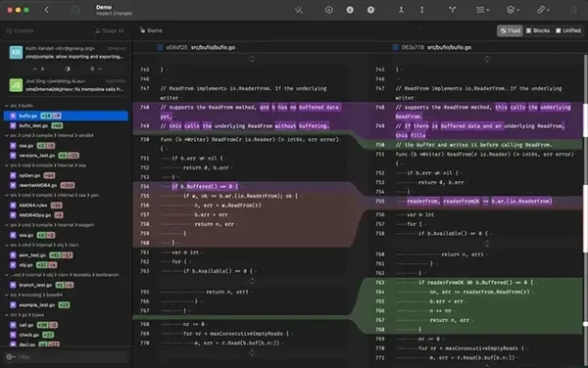Click the rebase vertical-arrow toolbar icon
This screenshot has height=368, width=588.
point(421,10)
